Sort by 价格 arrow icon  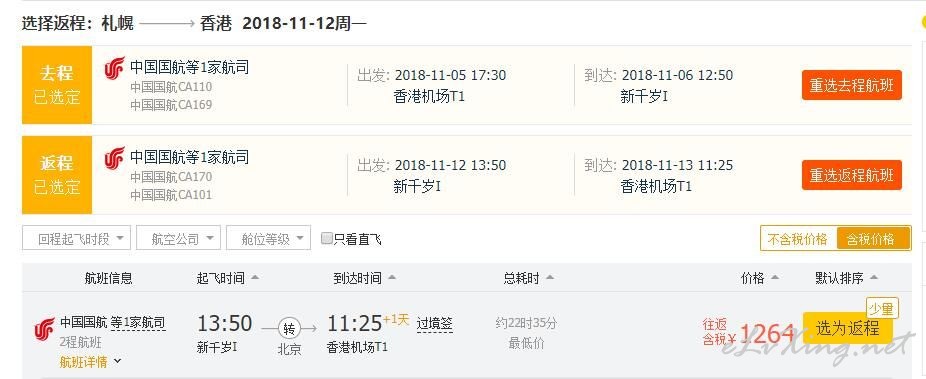tap(775, 278)
